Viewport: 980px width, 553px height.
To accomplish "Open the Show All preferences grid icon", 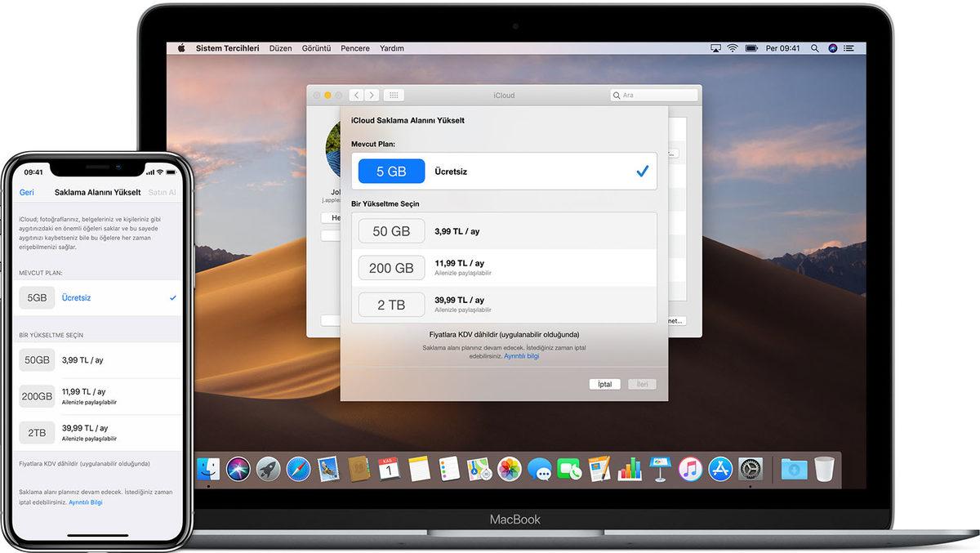I will click(394, 95).
